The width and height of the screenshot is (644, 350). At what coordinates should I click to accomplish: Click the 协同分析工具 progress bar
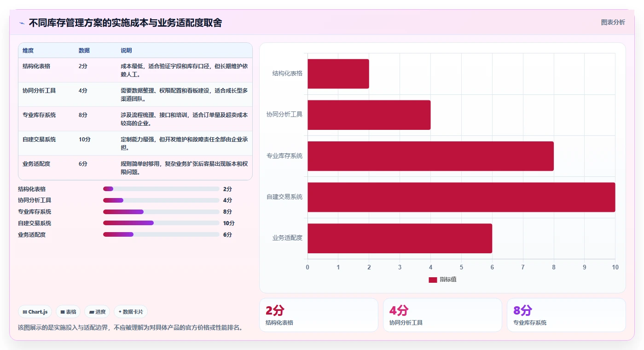(161, 200)
